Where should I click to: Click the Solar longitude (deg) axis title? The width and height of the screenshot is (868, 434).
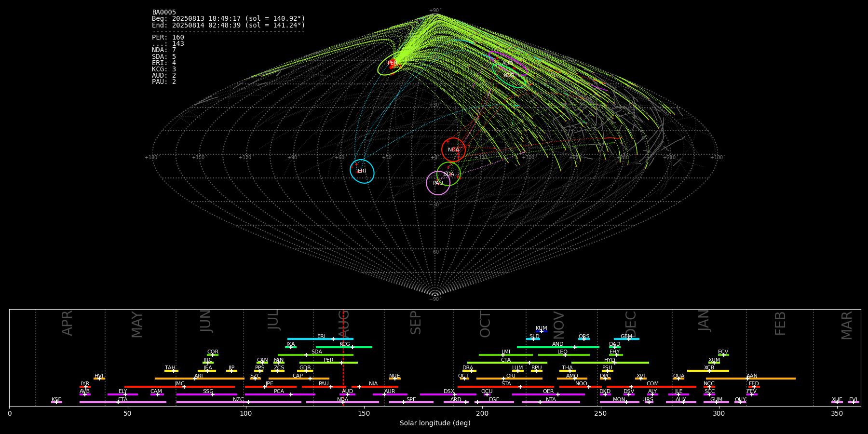435,423
